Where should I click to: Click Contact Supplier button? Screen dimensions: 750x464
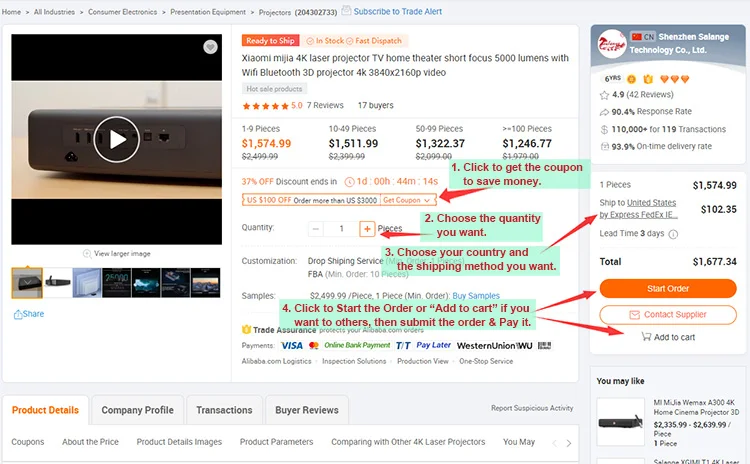tap(668, 315)
